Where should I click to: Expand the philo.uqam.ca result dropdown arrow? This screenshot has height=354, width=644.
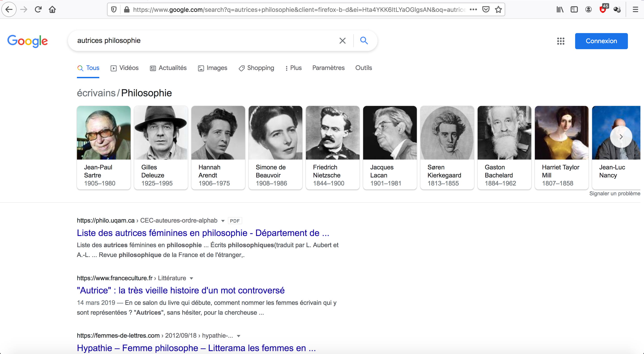223,221
